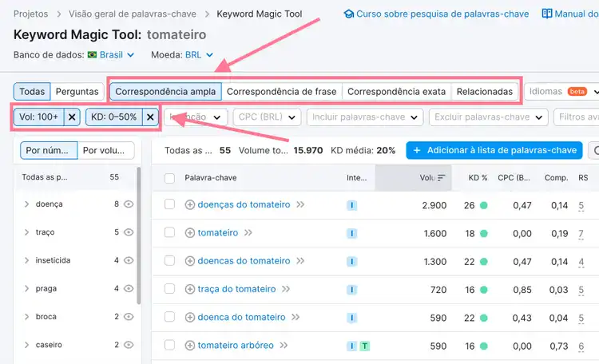Open Incluir palavras-chave dropdown
This screenshot has height=364, width=599.
(365, 117)
